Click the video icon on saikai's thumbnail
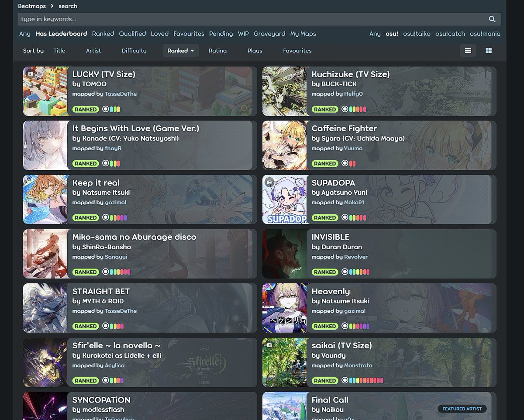524x420 pixels. click(x=269, y=345)
